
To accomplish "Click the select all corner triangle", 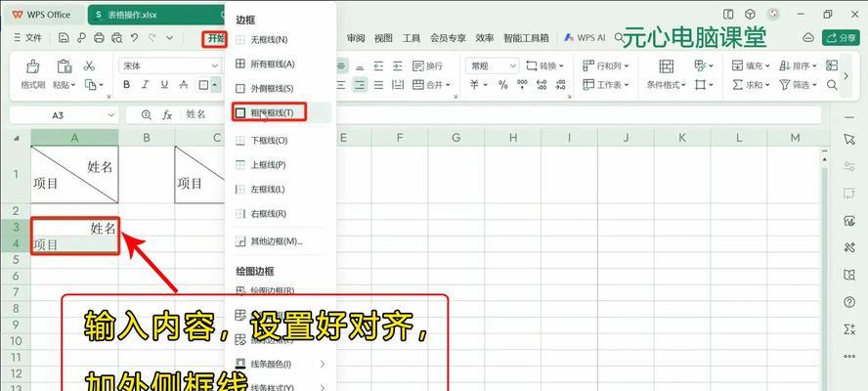I will click(16, 138).
